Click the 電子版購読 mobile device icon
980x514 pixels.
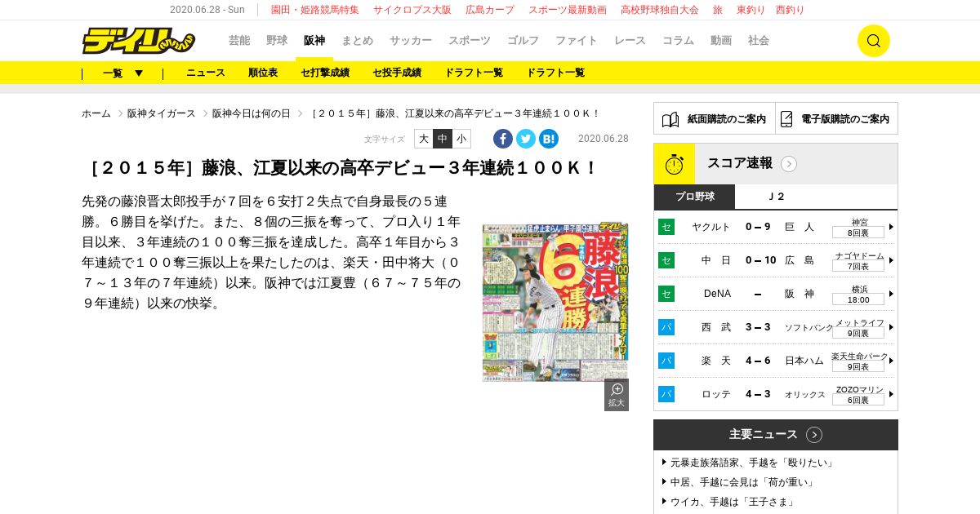tap(786, 119)
